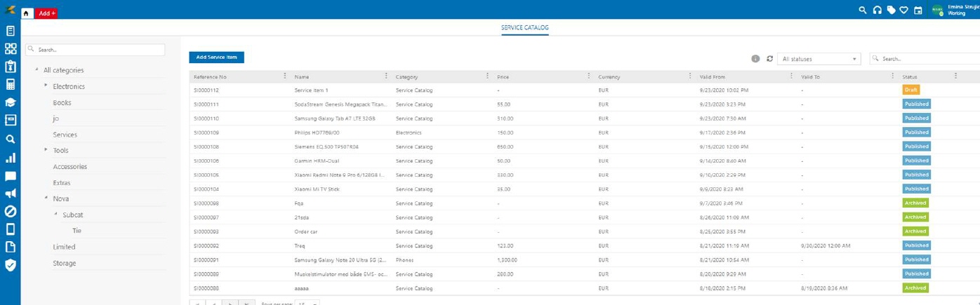
Task: Open the megaphone icon in left sidebar
Action: click(x=11, y=194)
